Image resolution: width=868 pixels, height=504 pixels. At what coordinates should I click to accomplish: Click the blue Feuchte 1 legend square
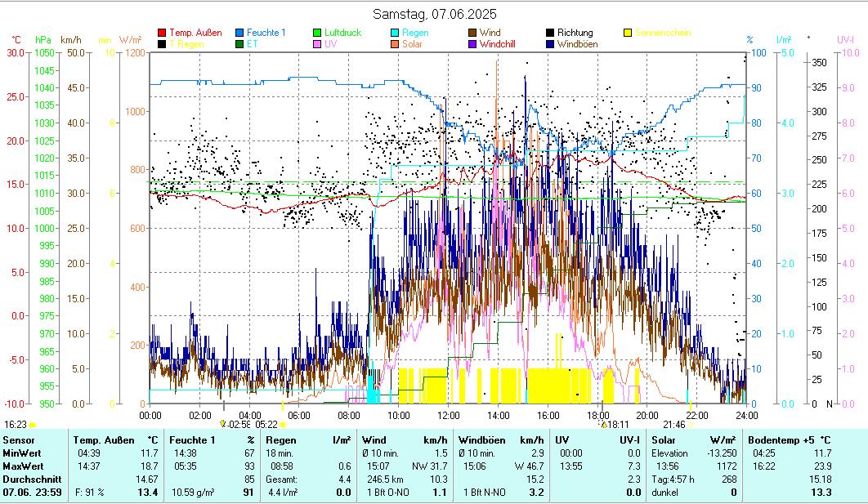(x=239, y=33)
